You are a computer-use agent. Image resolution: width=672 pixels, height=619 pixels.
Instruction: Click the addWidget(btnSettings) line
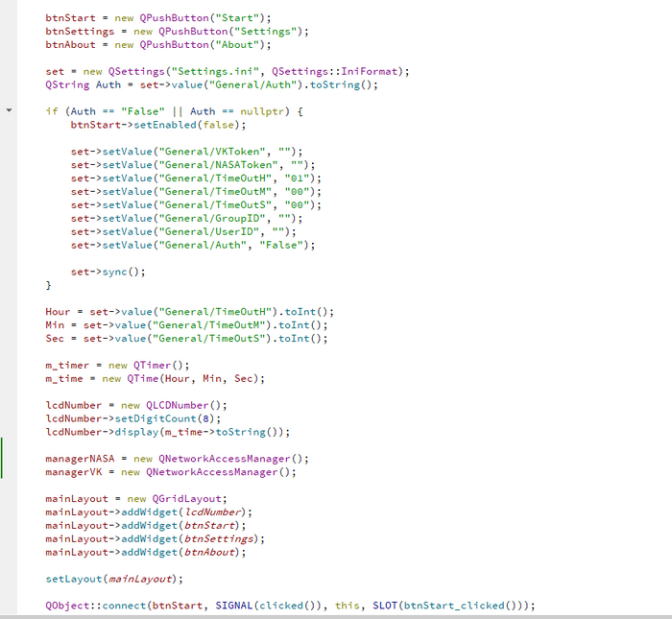point(156,539)
